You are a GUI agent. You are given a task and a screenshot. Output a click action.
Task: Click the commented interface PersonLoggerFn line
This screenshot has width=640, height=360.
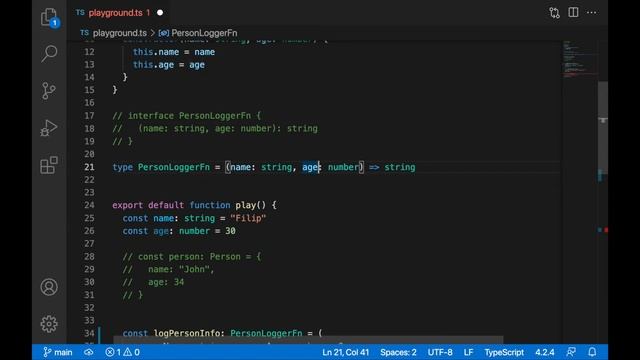(x=187, y=116)
